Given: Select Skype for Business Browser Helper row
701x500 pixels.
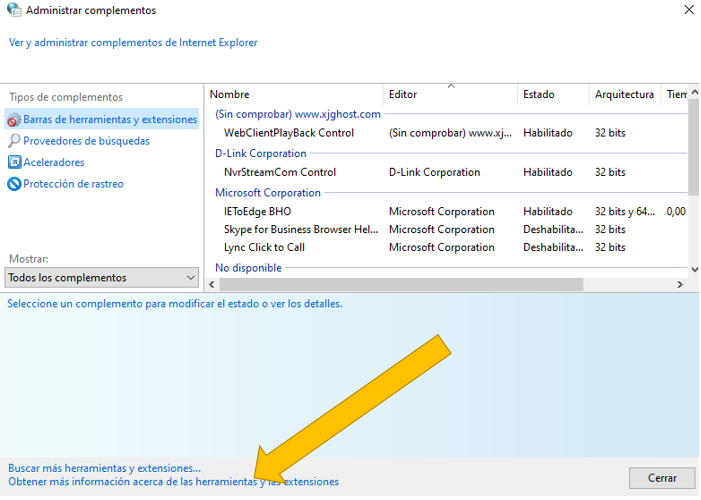Looking at the screenshot, I should (447, 229).
